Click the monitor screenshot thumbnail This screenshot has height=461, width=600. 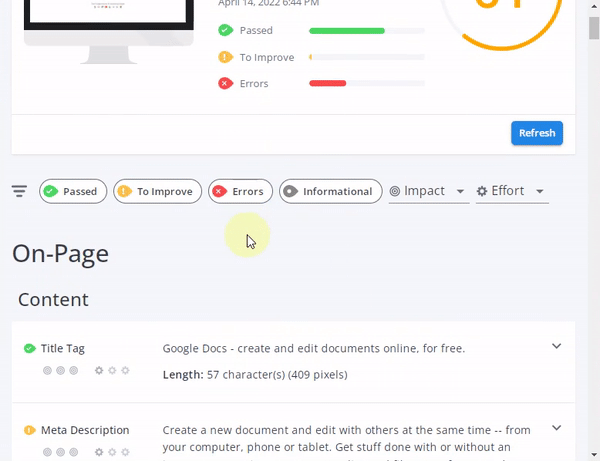point(109,31)
